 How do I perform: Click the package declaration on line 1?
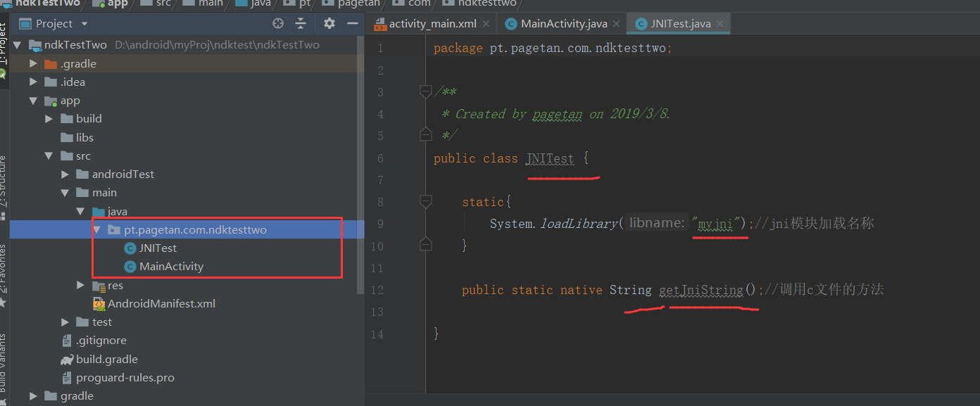click(x=553, y=49)
